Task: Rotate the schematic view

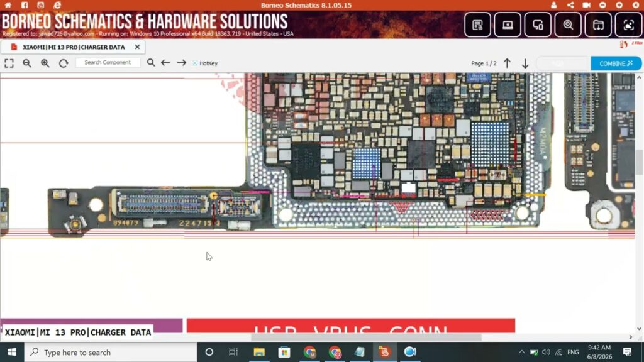Action: coord(64,63)
